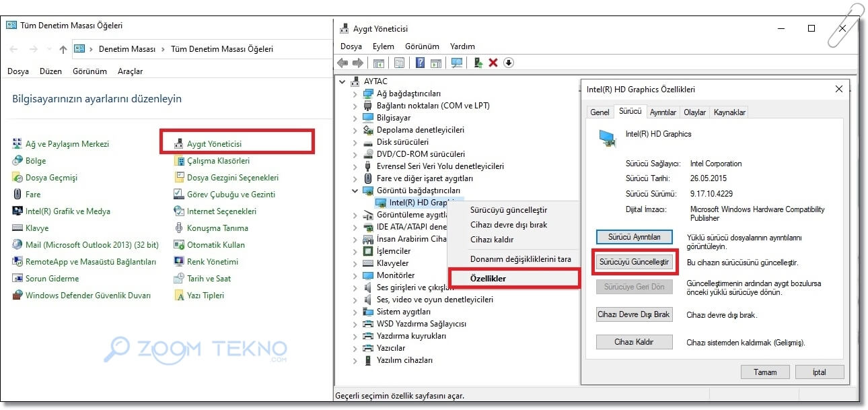Switch to the Olaylar tab
Viewport: 868px width, 410px height.
tap(695, 112)
